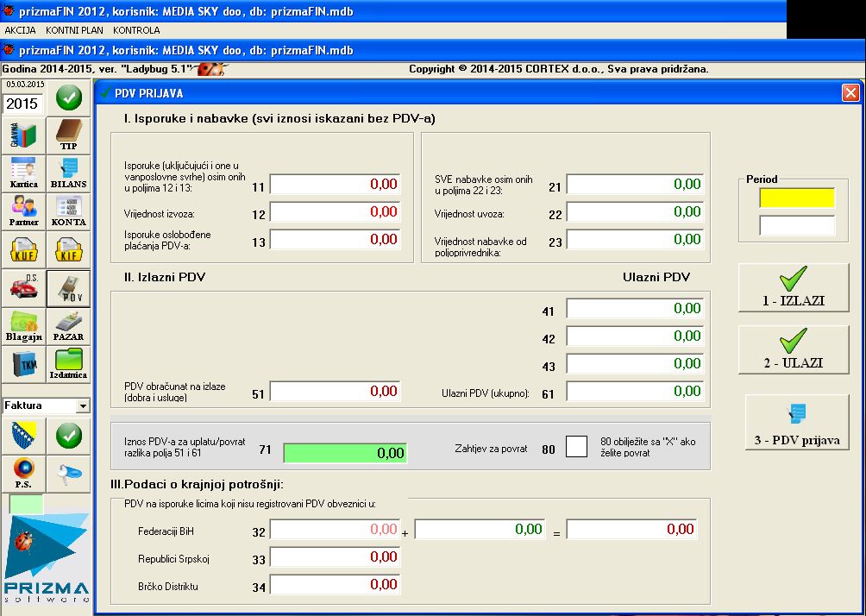866x616 pixels.
Task: Open the BILANS balance report
Action: tap(68, 173)
